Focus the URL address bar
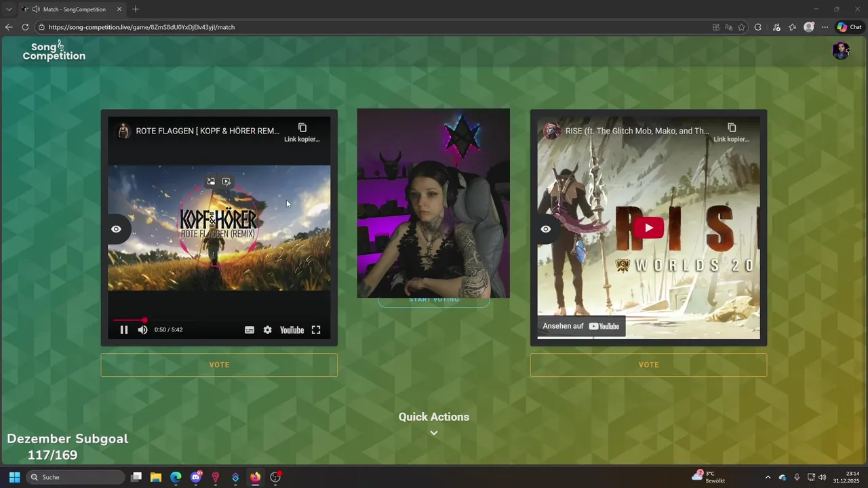The width and height of the screenshot is (868, 488). pos(373,27)
